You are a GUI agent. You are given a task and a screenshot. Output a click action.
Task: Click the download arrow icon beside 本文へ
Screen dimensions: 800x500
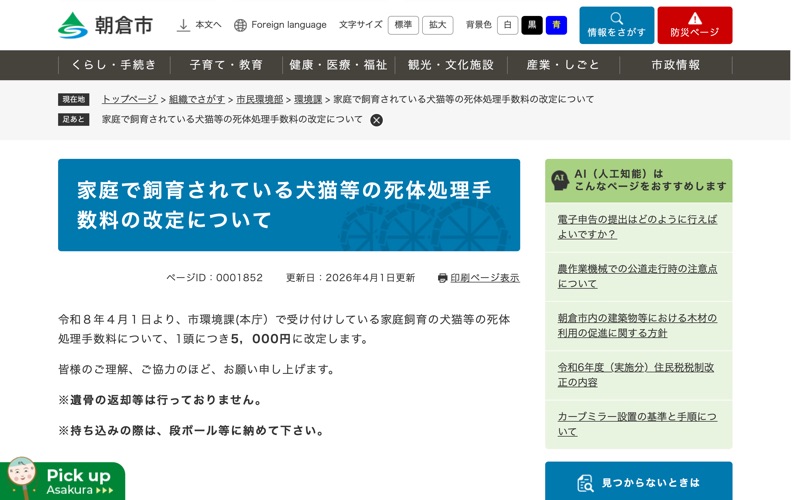(x=183, y=25)
